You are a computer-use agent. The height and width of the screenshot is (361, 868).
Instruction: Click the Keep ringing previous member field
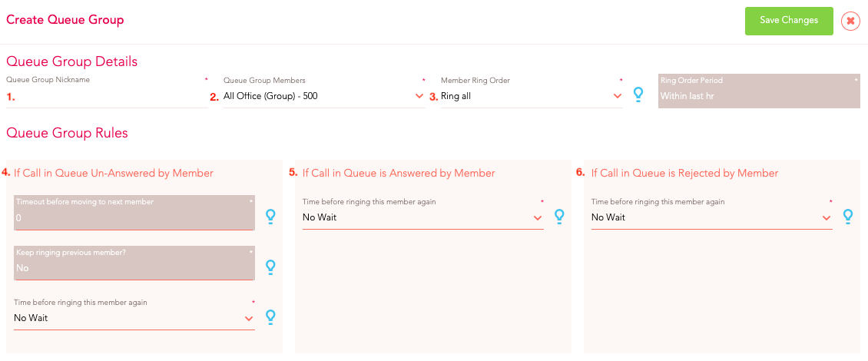pyautogui.click(x=134, y=263)
